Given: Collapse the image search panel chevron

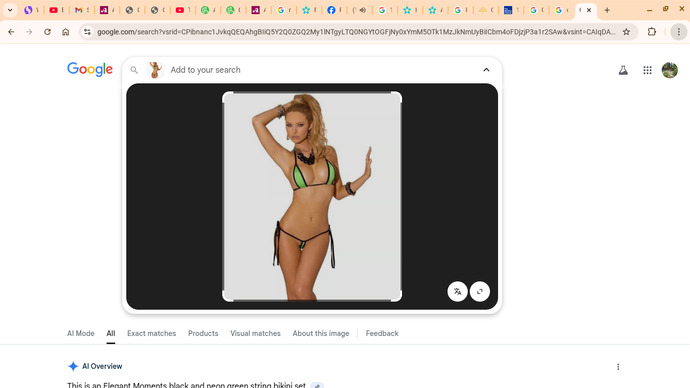Looking at the screenshot, I should 486,70.
